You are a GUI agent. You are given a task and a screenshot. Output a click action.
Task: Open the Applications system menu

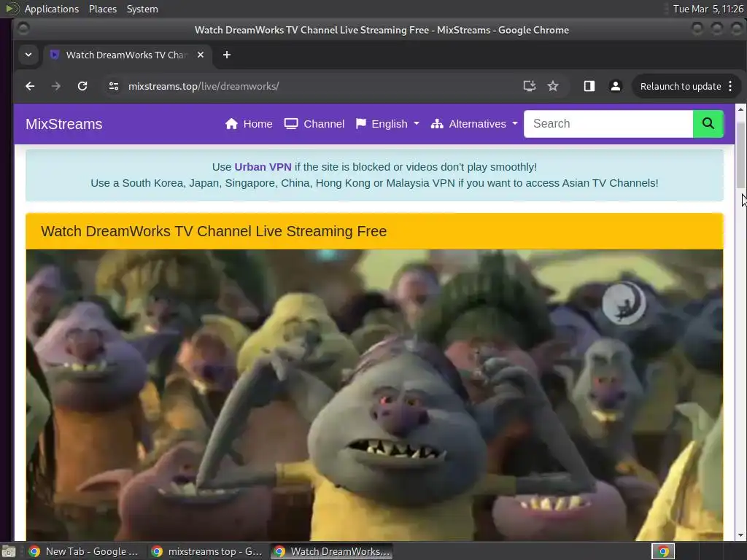(x=52, y=9)
